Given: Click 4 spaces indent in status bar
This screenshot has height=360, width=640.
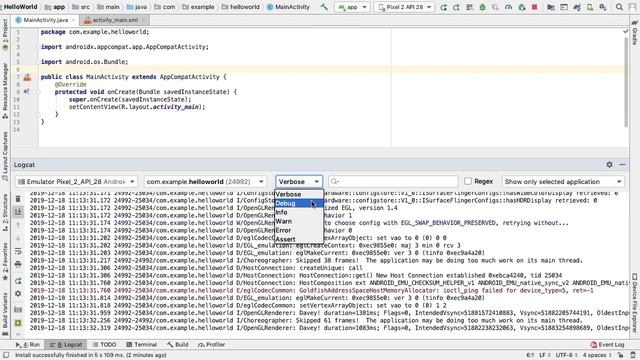Looking at the screenshot, I should (597, 355).
